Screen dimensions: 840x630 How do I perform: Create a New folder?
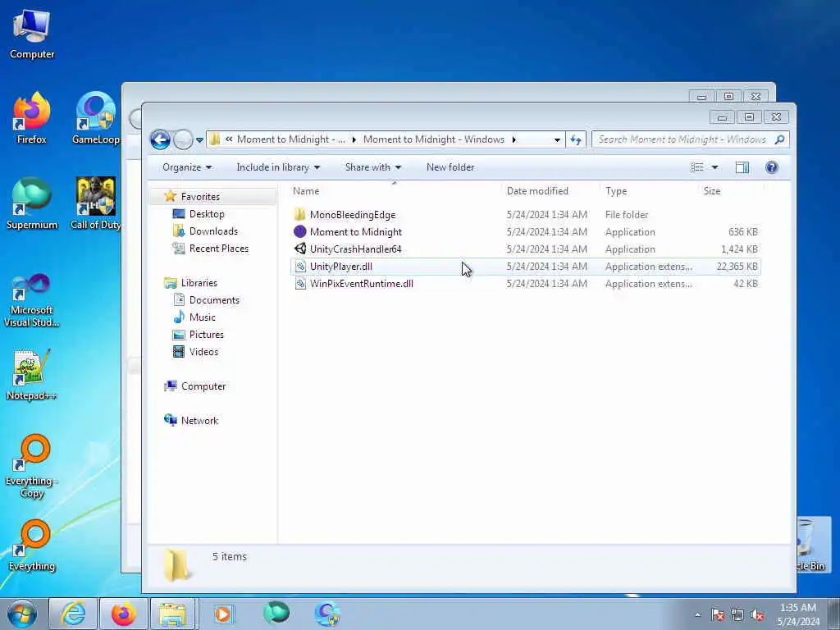(450, 167)
